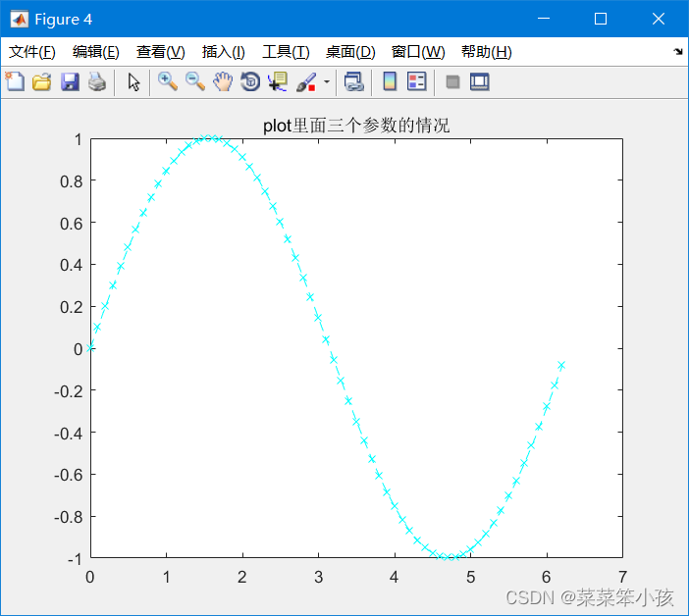
Task: Click the cyan sine curve marker at origin
Action: pyautogui.click(x=90, y=348)
